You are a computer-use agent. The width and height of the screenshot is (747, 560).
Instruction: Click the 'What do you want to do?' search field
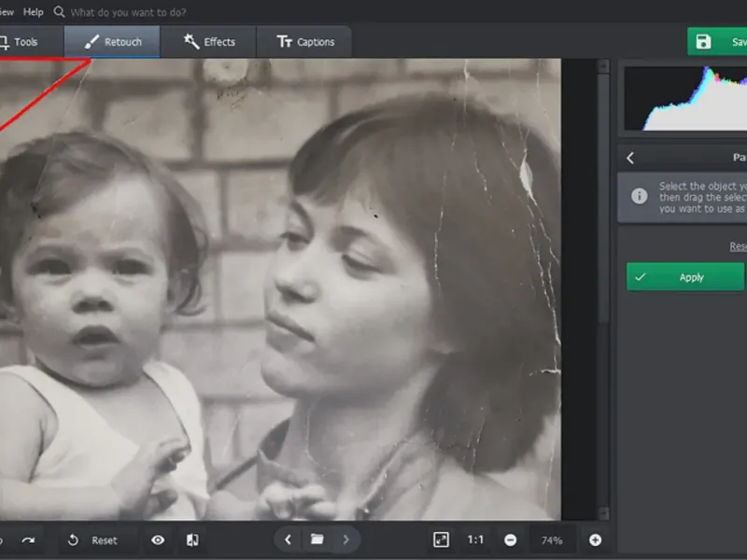pyautogui.click(x=128, y=12)
